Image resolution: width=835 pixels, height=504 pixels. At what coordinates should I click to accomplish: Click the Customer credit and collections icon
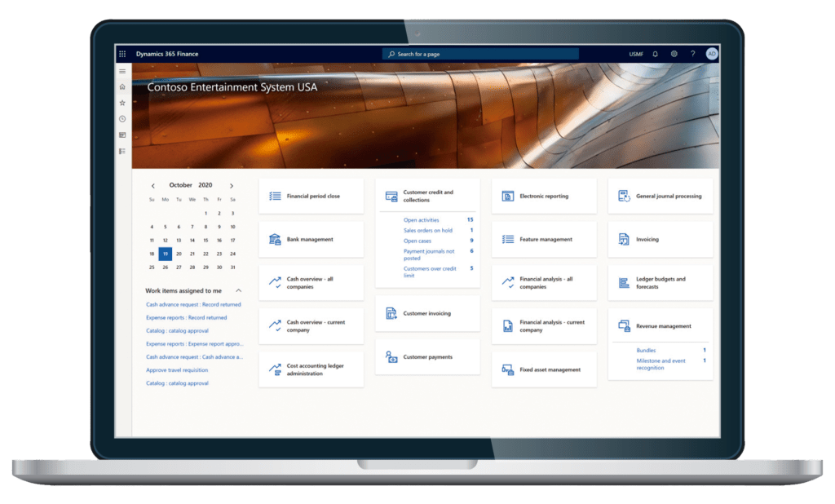(x=391, y=196)
